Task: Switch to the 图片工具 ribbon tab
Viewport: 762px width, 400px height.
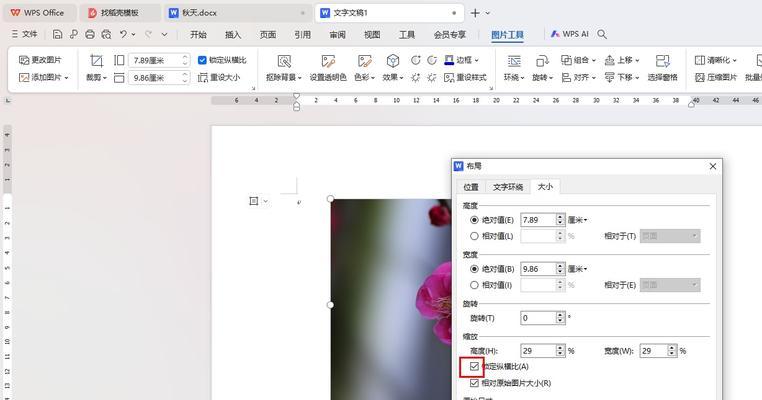Action: pyautogui.click(x=507, y=35)
